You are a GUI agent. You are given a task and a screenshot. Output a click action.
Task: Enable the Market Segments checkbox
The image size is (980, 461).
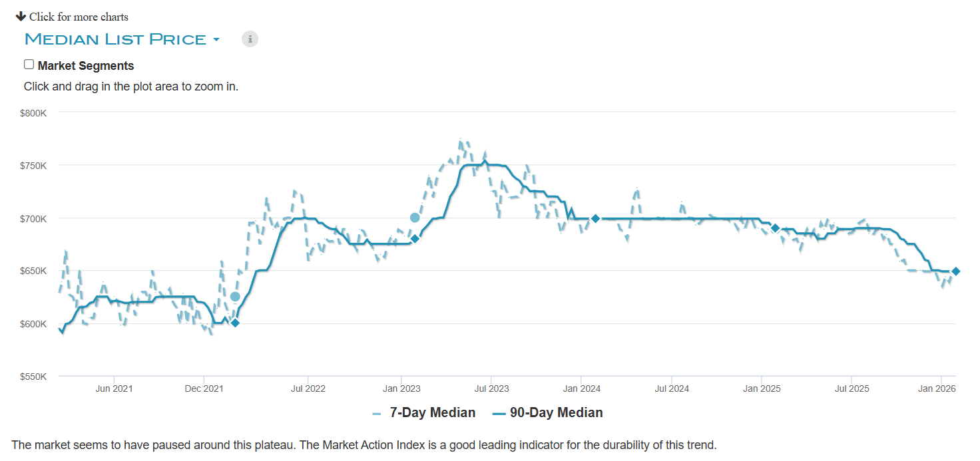click(29, 65)
